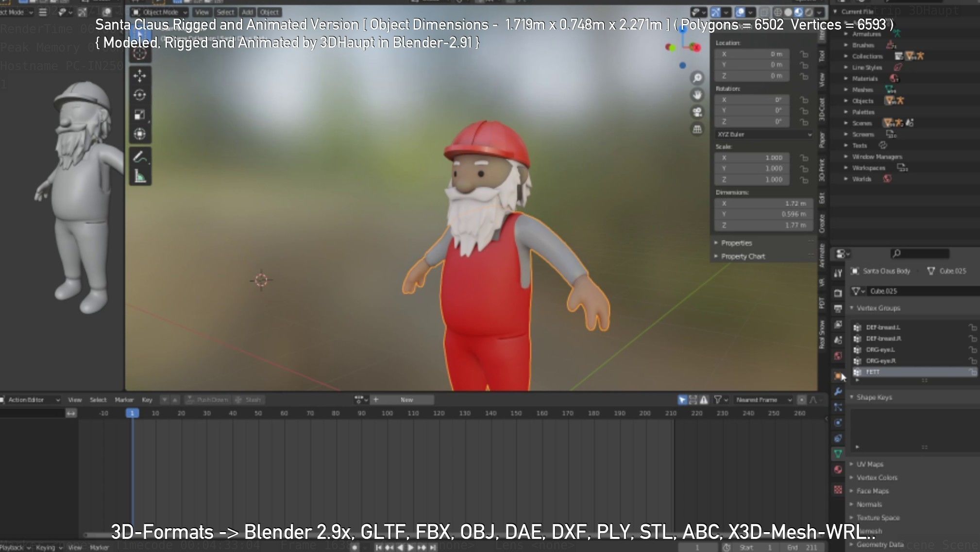Open the Material properties red sphere icon
The height and width of the screenshot is (552, 980).
pos(838,469)
